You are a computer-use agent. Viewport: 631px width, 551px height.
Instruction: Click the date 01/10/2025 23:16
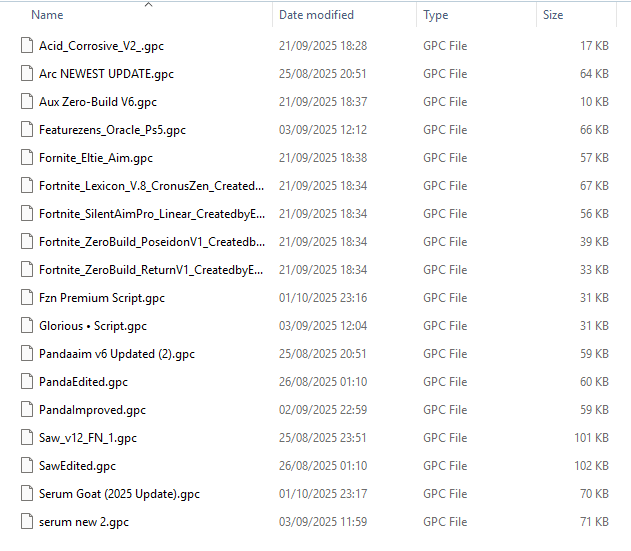pos(323,297)
